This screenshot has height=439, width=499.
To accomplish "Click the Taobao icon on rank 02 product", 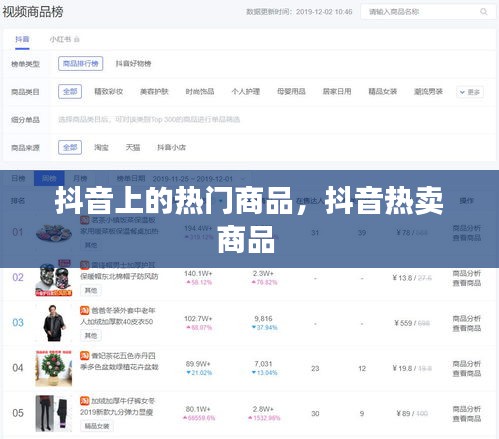I will 85,265.
